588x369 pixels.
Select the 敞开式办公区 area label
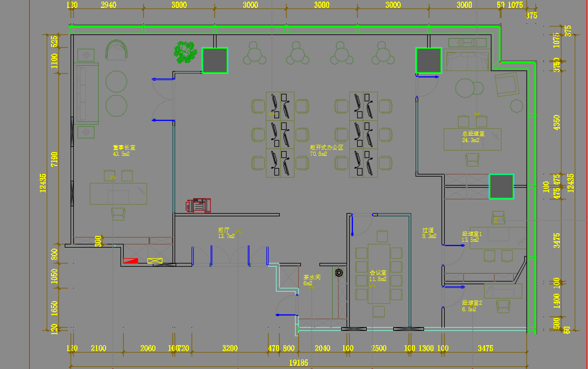point(326,147)
